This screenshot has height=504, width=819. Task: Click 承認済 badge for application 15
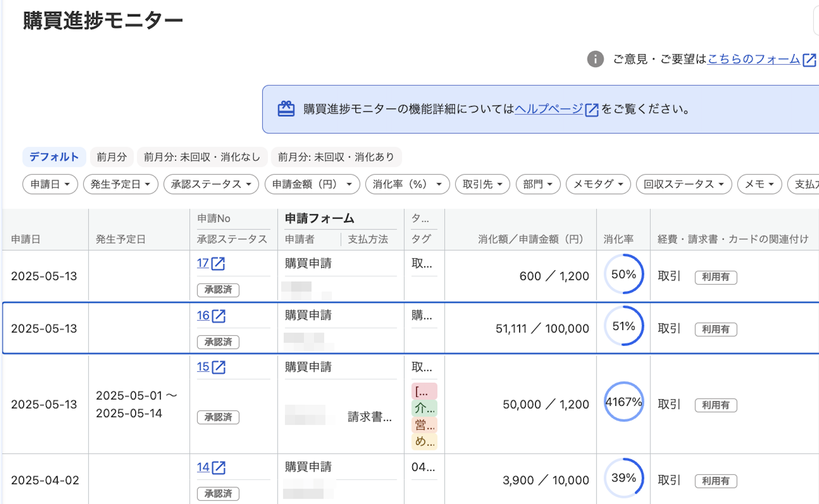(x=218, y=417)
